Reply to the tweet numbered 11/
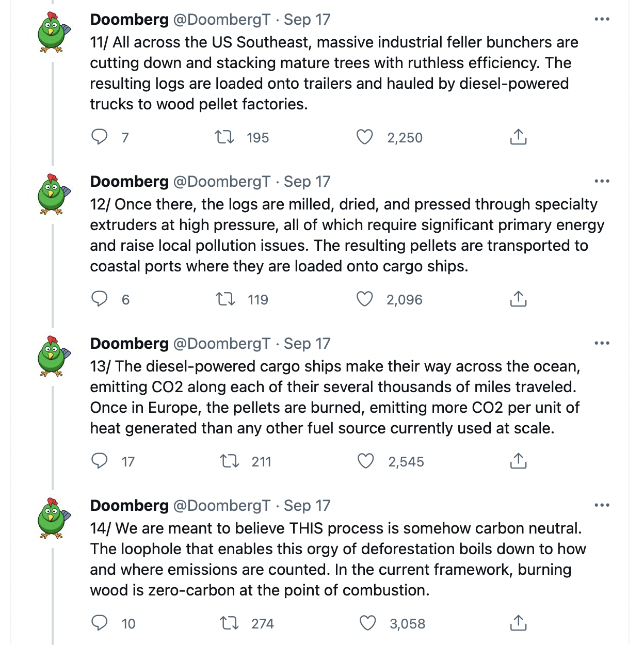 [99, 137]
